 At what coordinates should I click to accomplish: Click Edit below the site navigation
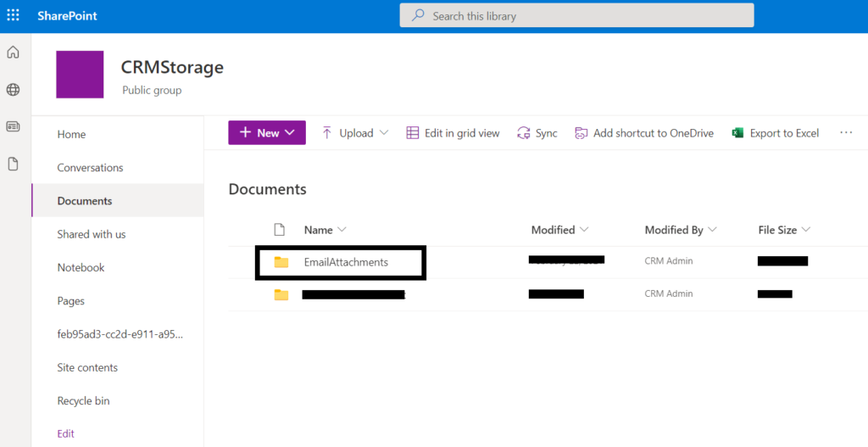65,433
